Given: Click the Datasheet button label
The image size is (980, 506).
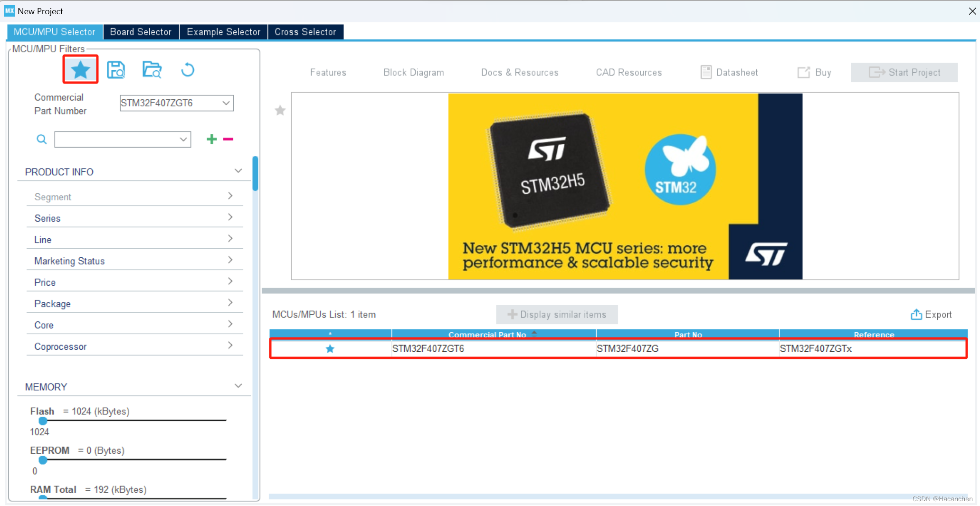Looking at the screenshot, I should point(737,72).
